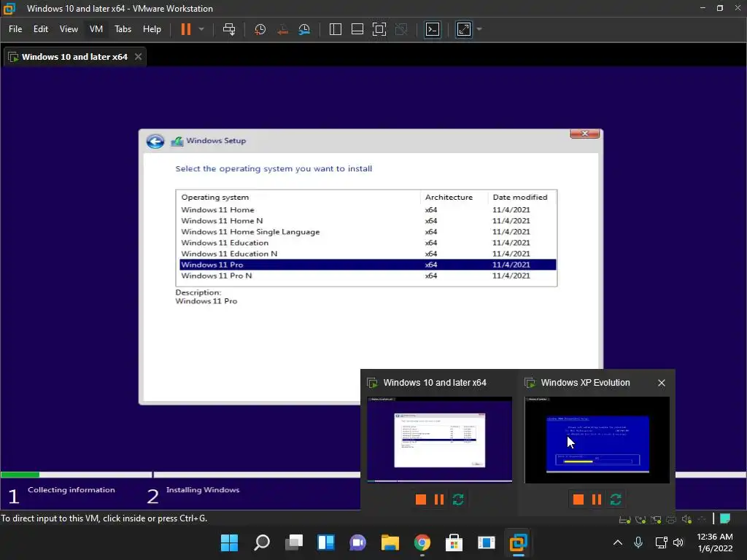Viewport: 747px width, 560px height.
Task: Revert the virtual machine to its snapshot
Action: click(282, 29)
